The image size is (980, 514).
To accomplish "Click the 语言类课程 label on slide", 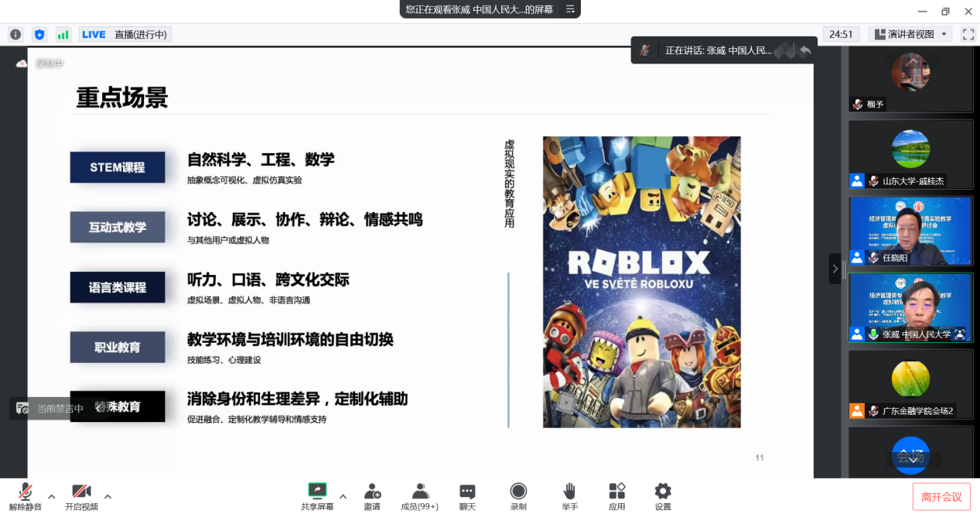I will [x=118, y=287].
